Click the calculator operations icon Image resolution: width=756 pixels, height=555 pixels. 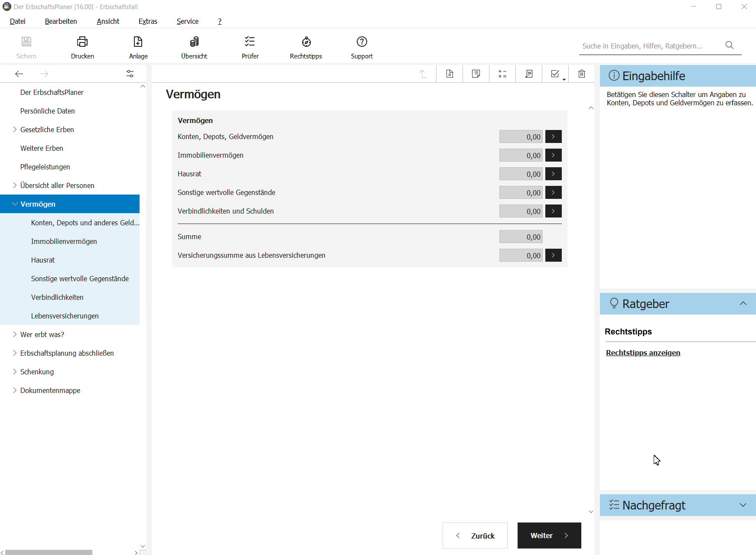[x=502, y=74]
